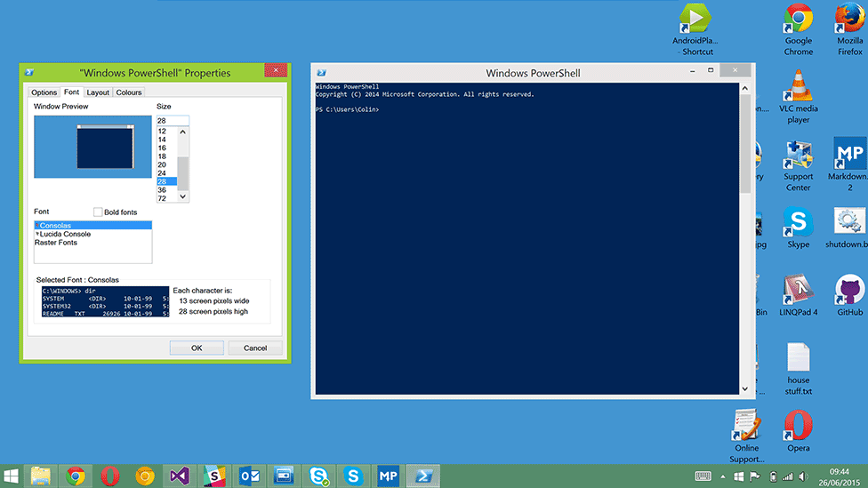Enable the Bold fonts checkbox
This screenshot has height=488, width=868.
(98, 212)
